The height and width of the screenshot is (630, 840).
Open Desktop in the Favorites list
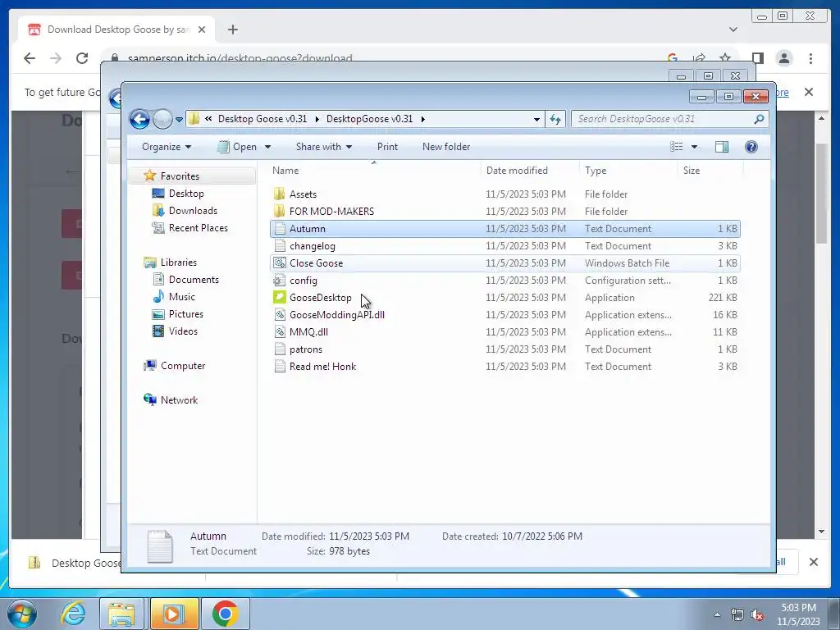click(x=186, y=194)
